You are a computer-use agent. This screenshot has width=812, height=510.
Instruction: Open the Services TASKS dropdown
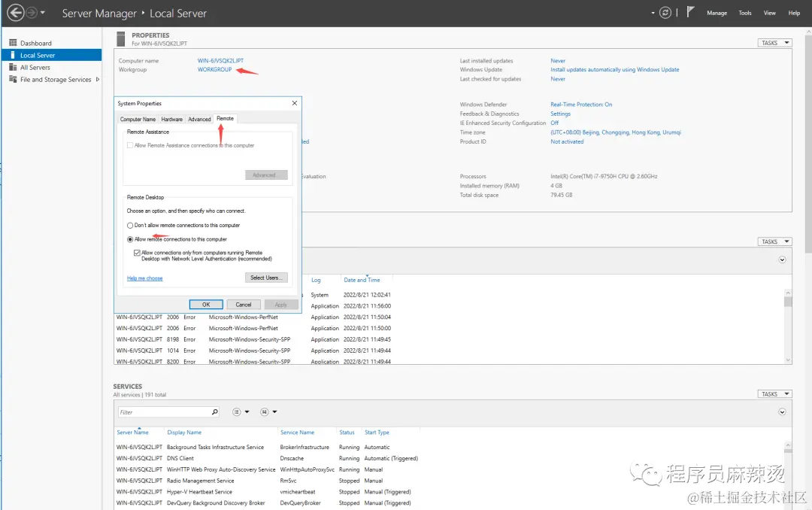[x=774, y=394]
